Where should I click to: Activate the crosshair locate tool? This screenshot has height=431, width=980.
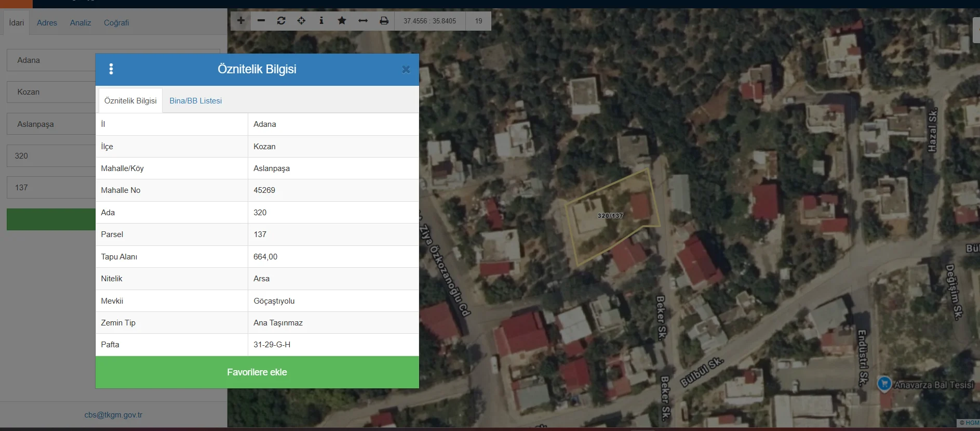pyautogui.click(x=301, y=21)
